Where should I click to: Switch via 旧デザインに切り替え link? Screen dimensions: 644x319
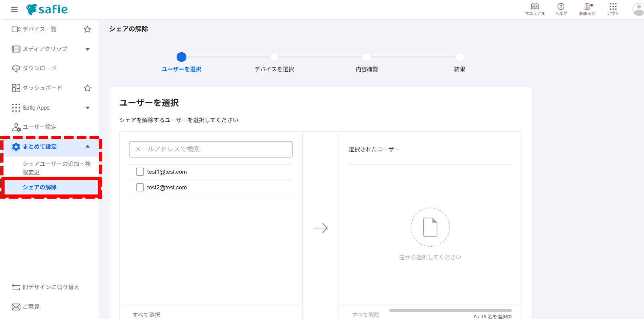pos(51,287)
